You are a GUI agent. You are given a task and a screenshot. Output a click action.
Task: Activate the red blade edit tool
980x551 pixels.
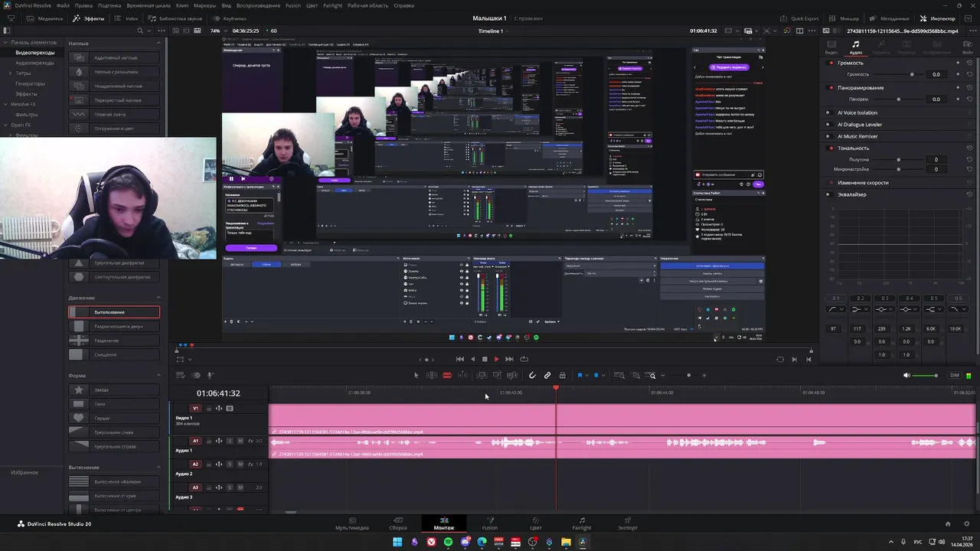447,376
